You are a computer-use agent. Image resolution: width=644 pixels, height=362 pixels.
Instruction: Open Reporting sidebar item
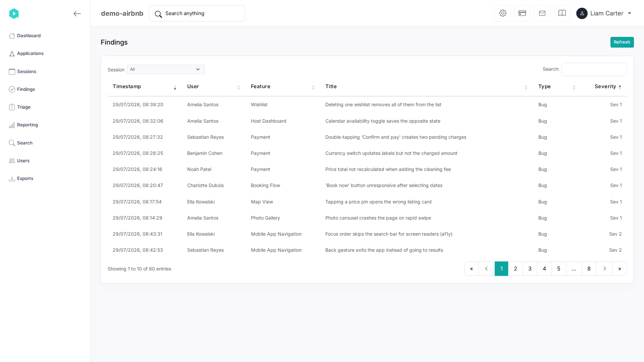28,125
